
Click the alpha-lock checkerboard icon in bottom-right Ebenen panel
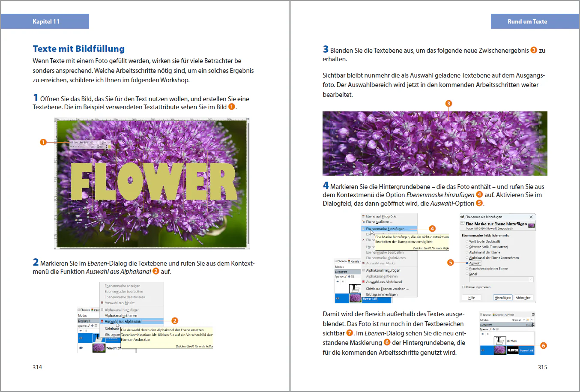click(497, 329)
